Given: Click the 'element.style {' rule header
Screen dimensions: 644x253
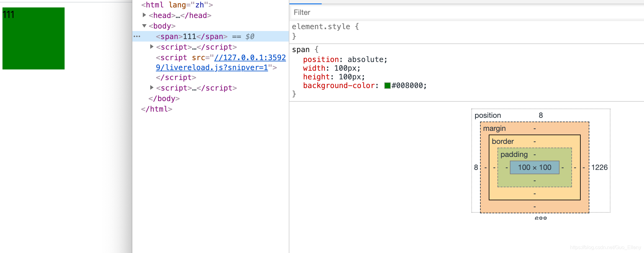Looking at the screenshot, I should (x=325, y=26).
